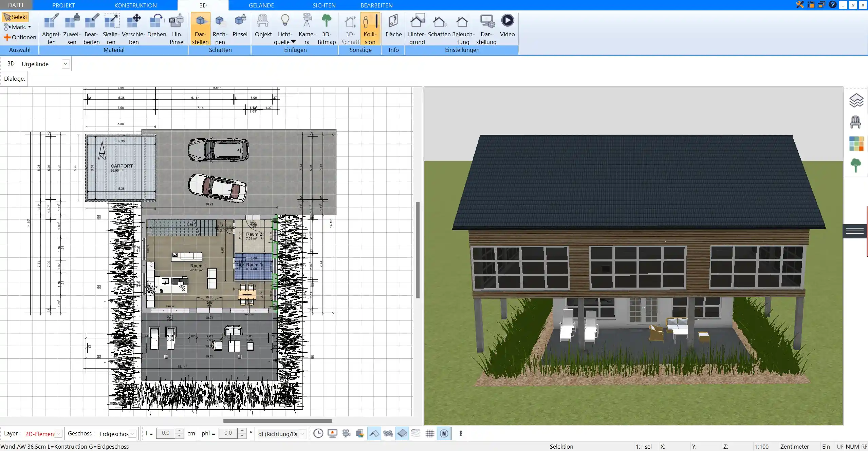Insert an Objekt via chair icon
Image resolution: width=868 pixels, height=451 pixels.
coord(263,25)
